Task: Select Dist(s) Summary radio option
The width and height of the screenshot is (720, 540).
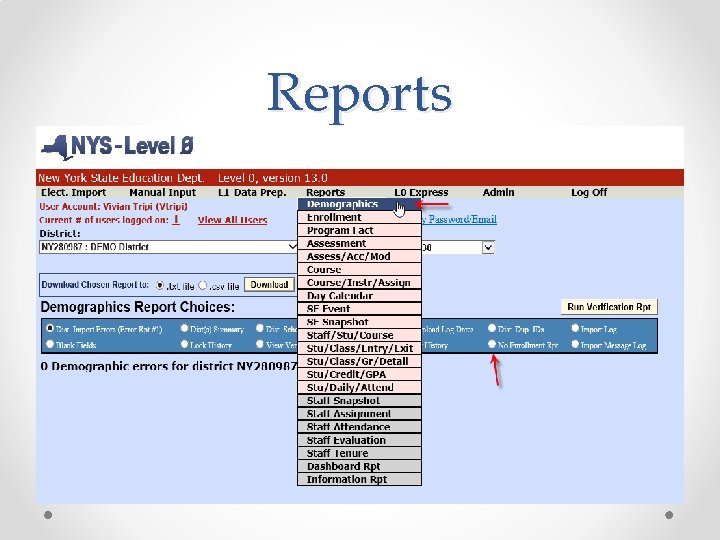Action: tap(184, 328)
